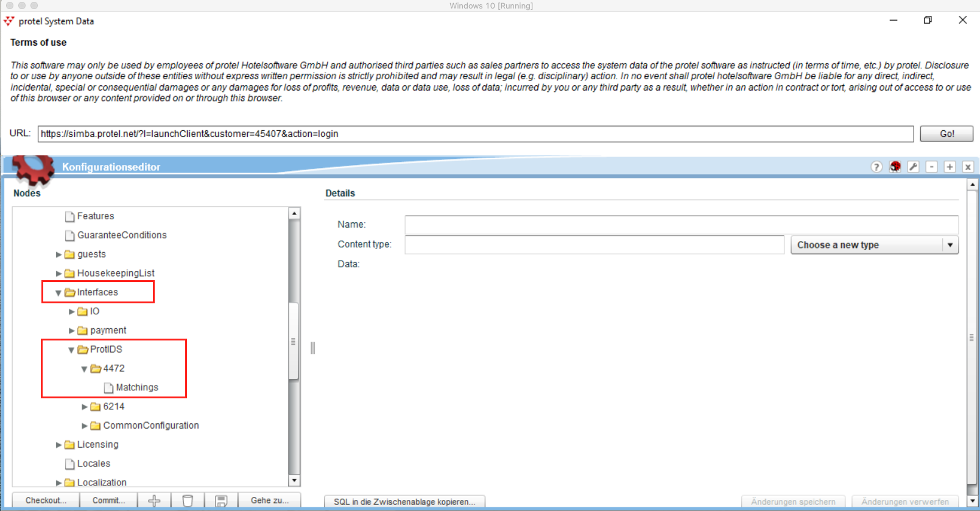Click the Nodes tree scrollbar thumb
The image size is (980, 511).
(x=294, y=341)
